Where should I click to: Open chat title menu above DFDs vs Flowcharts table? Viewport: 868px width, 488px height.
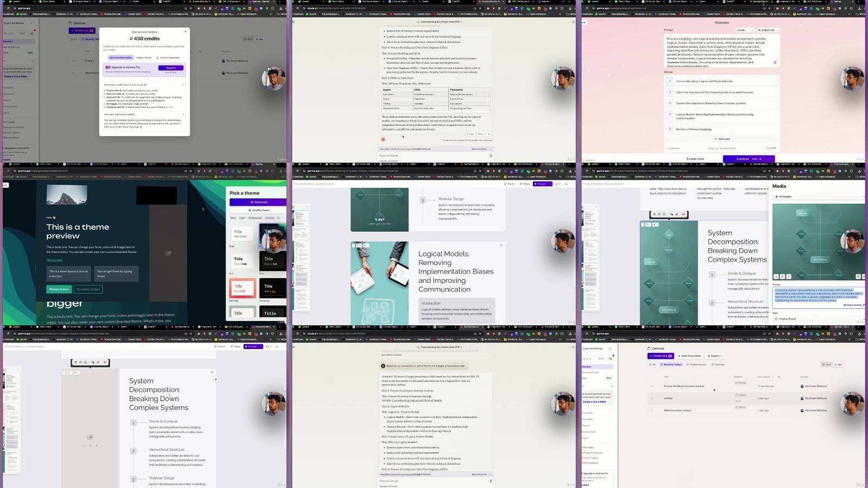coord(439,22)
